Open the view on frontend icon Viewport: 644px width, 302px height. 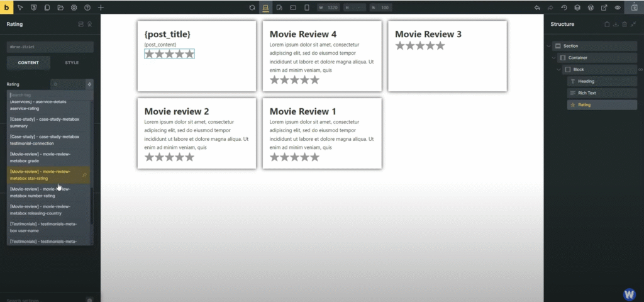click(x=604, y=8)
